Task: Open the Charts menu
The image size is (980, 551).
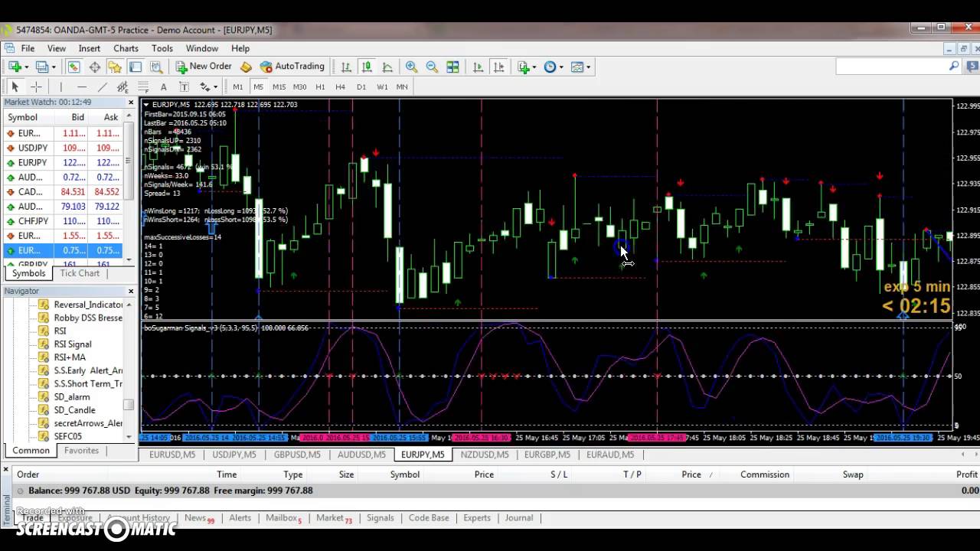Action: click(x=126, y=48)
